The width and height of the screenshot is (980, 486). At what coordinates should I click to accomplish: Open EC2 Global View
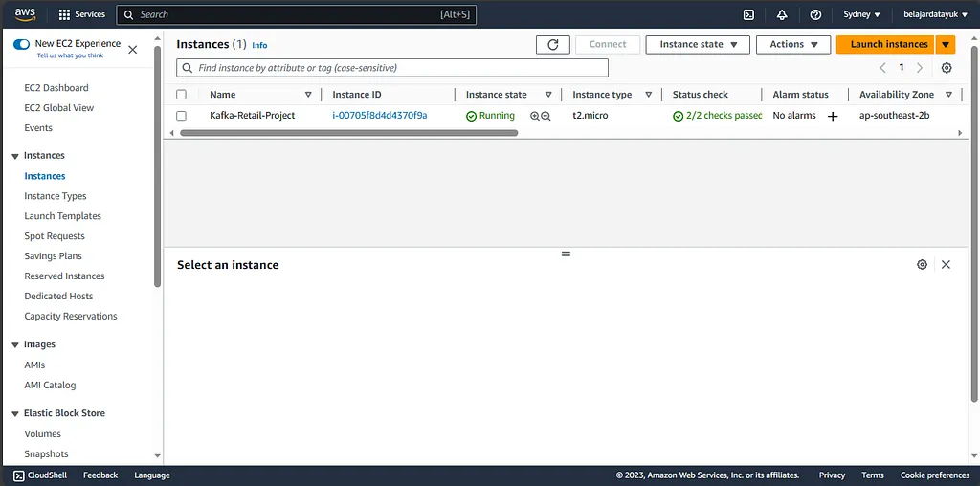tap(58, 108)
